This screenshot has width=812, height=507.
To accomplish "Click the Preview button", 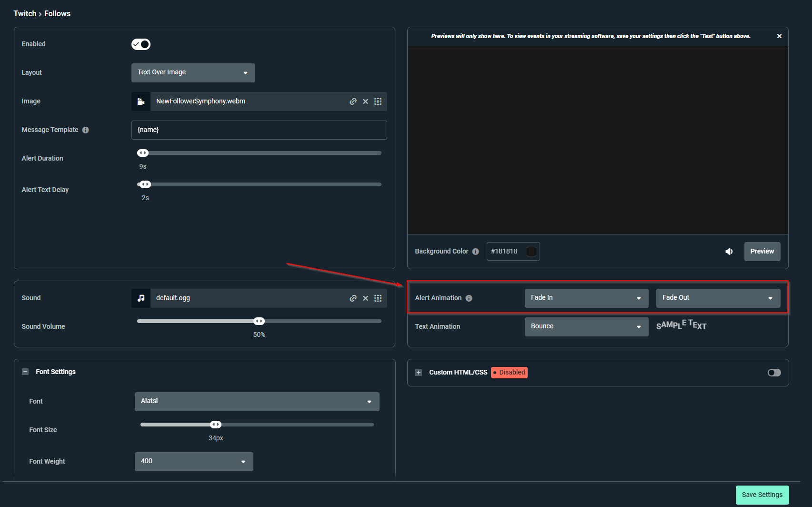I will coord(762,251).
